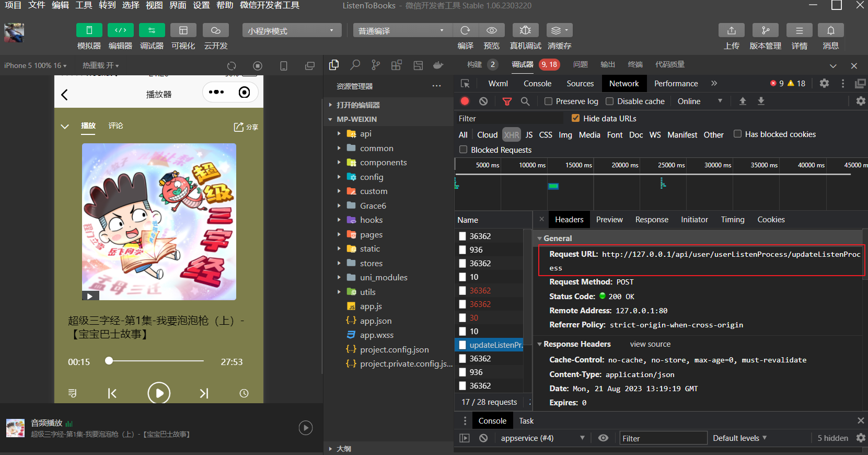868x455 pixels.
Task: Clear the network log
Action: coord(483,101)
